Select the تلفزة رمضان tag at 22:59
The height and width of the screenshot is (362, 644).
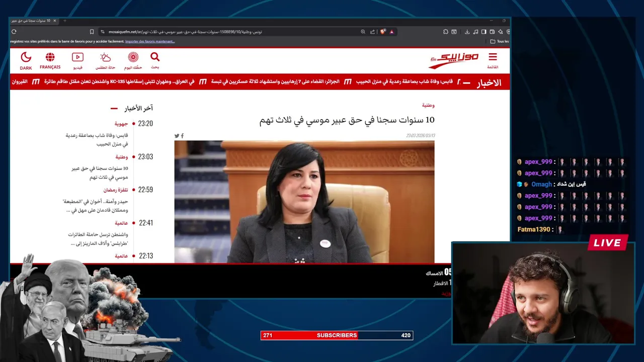pos(116,190)
